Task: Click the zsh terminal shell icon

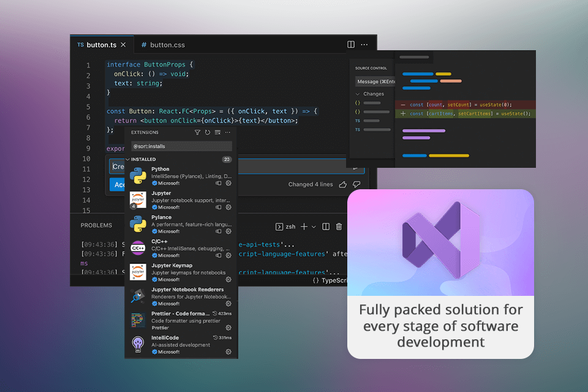Action: 279,227
